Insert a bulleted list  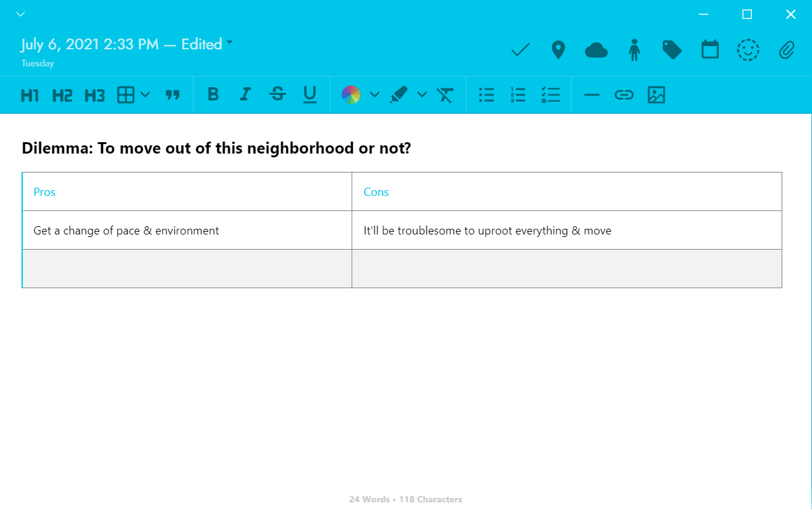click(486, 95)
